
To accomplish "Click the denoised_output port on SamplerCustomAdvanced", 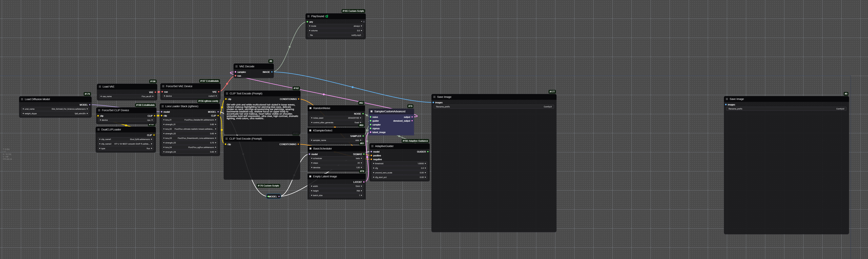I will point(412,121).
